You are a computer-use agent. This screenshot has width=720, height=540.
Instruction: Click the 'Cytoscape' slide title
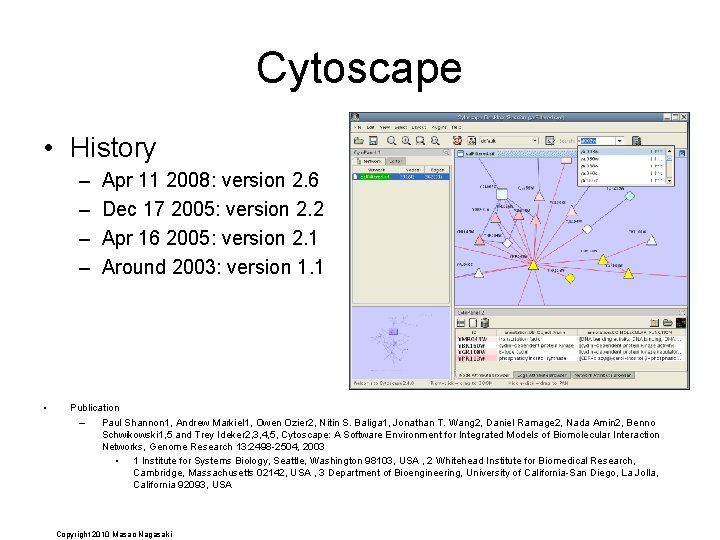coord(359,69)
